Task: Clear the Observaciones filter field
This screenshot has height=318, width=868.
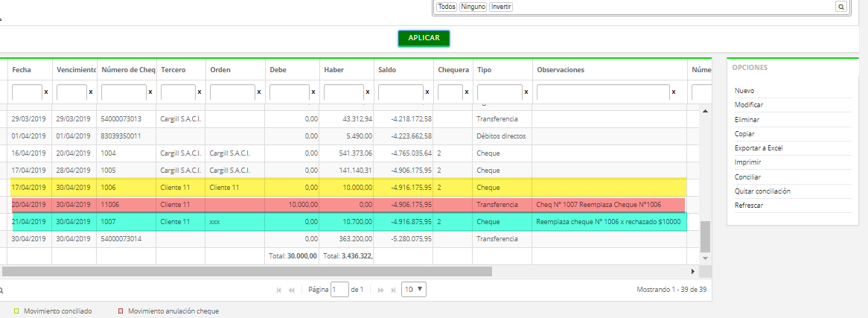Action: click(674, 92)
